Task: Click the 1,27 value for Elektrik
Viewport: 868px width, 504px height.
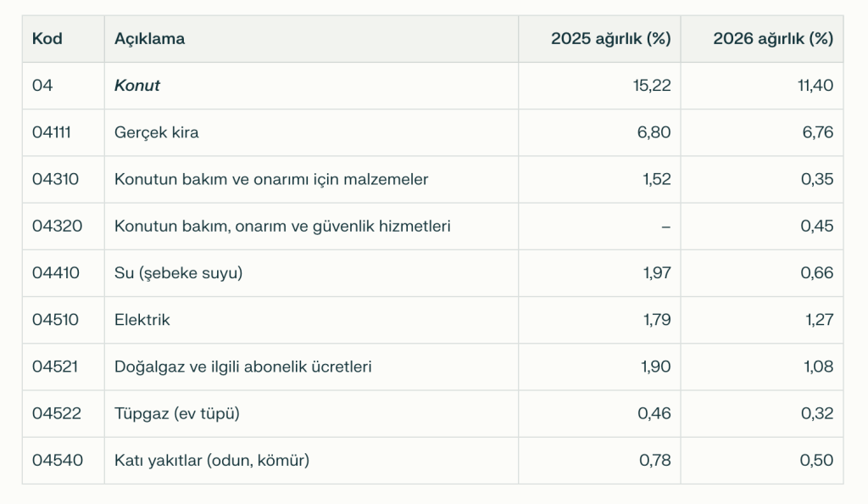Action: tap(819, 320)
